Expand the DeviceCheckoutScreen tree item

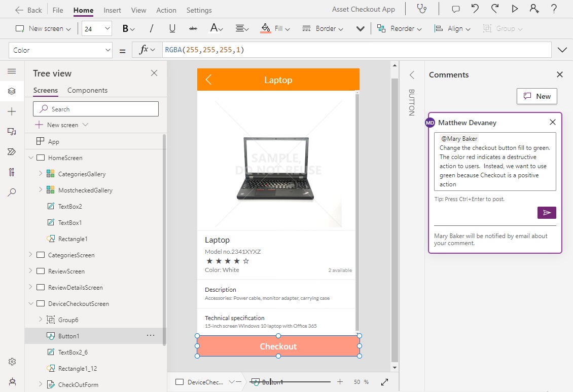(x=30, y=303)
